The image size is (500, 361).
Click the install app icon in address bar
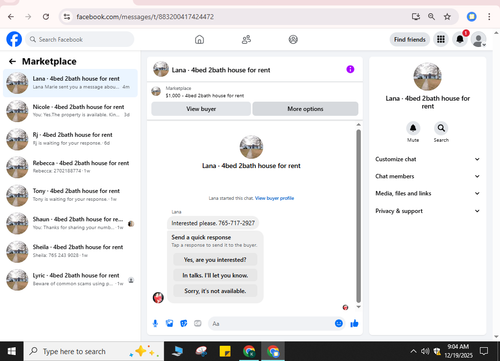click(415, 17)
